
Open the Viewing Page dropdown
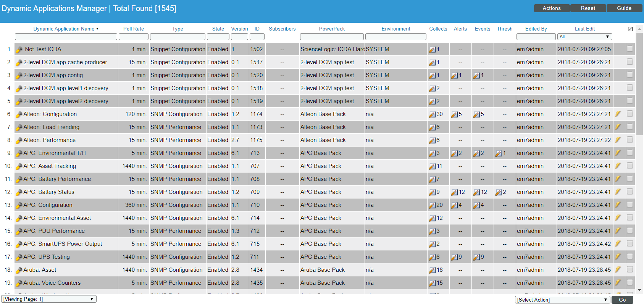pyautogui.click(x=49, y=299)
